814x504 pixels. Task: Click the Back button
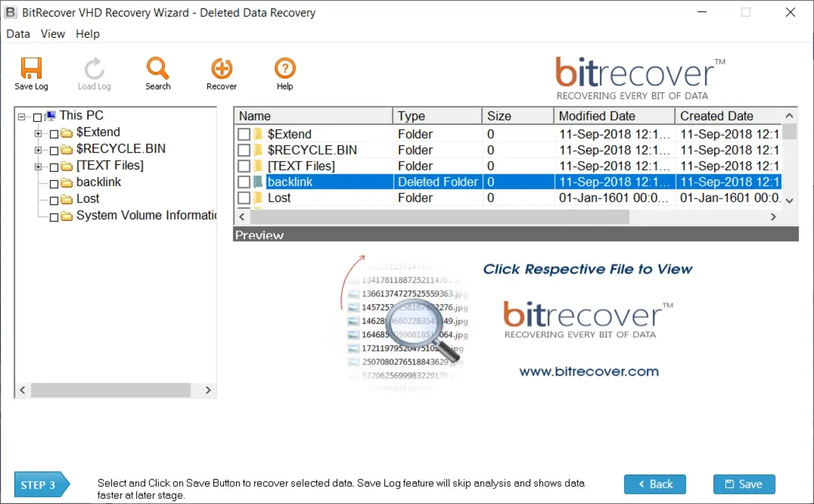point(655,484)
